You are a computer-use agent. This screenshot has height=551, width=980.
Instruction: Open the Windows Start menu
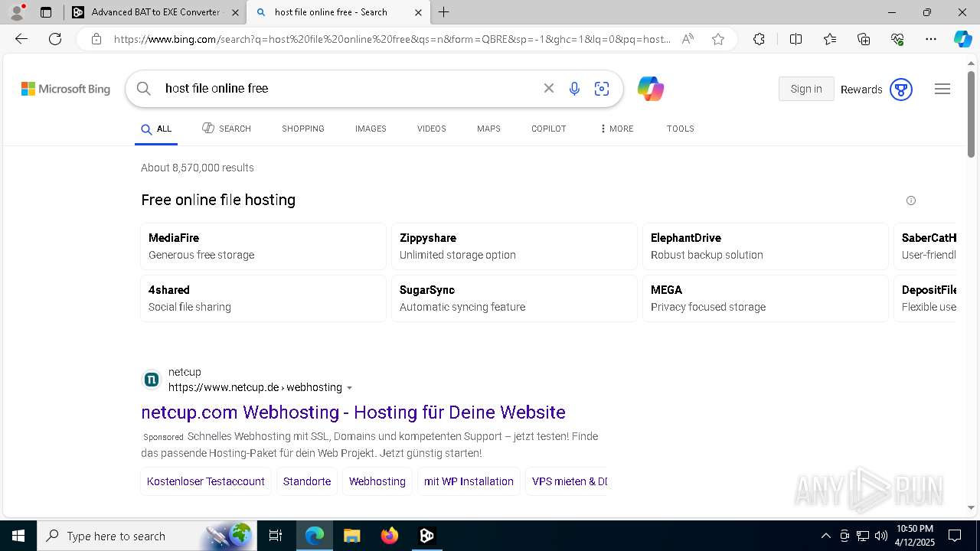(x=18, y=536)
